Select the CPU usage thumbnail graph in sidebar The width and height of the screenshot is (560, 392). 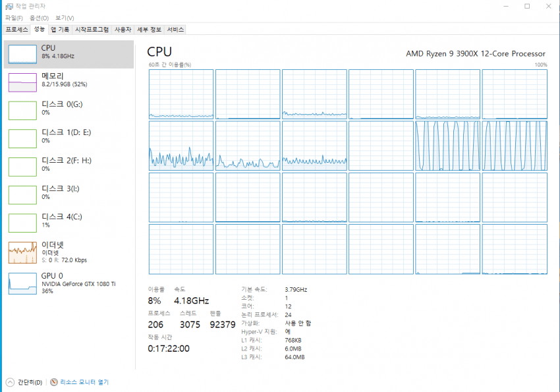(22, 54)
